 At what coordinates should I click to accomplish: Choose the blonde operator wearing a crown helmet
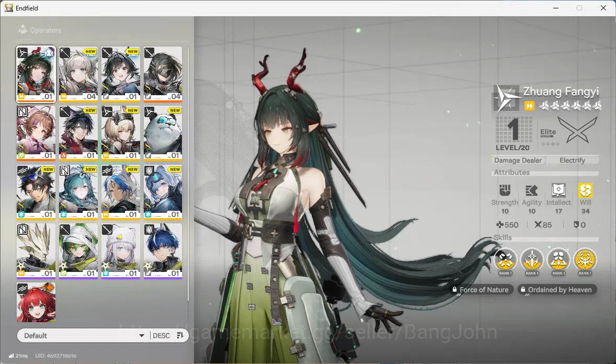(x=121, y=133)
